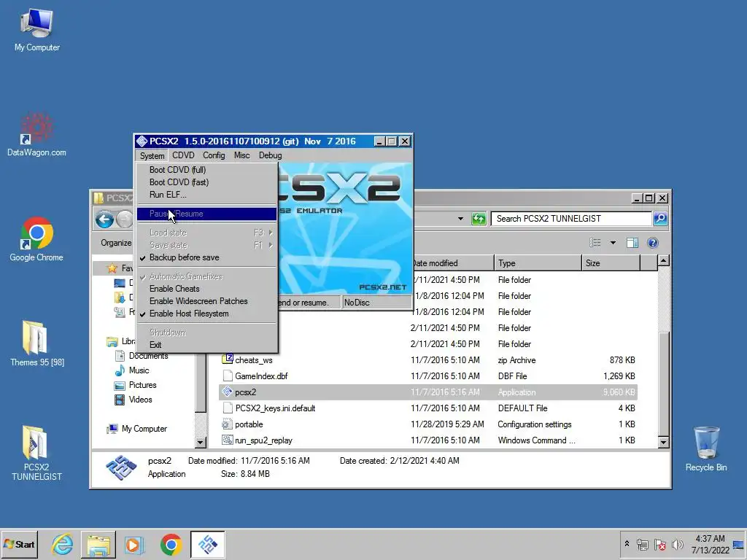Sort by Type column header
Image resolution: width=747 pixels, height=560 pixels.
[x=538, y=262]
